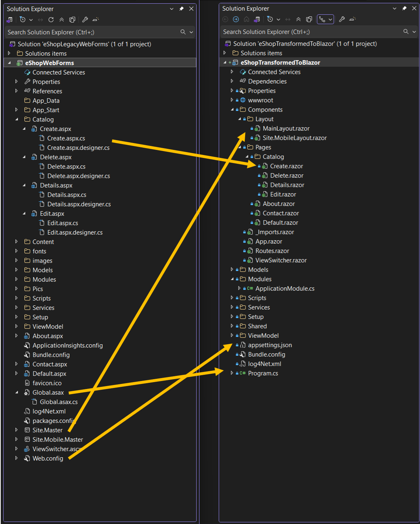420x524 pixels.
Task: Click Switch between solutions icon in left toolbar
Action: (x=9, y=20)
